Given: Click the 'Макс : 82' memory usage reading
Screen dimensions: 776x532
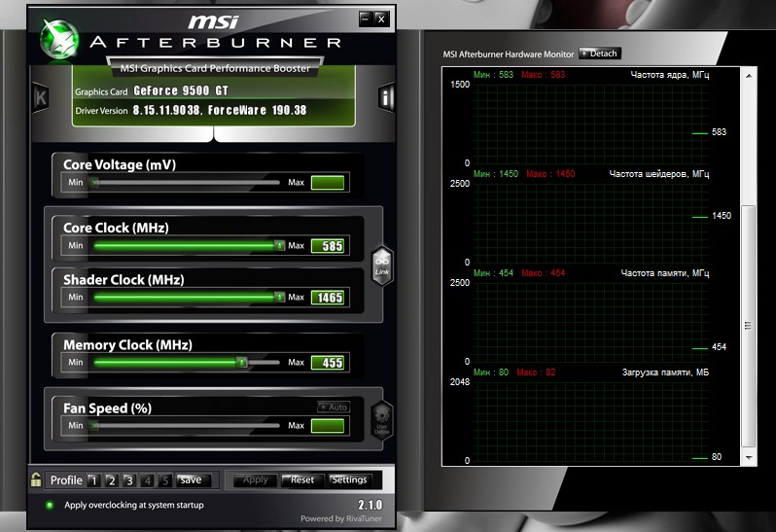Looking at the screenshot, I should coord(536,372).
